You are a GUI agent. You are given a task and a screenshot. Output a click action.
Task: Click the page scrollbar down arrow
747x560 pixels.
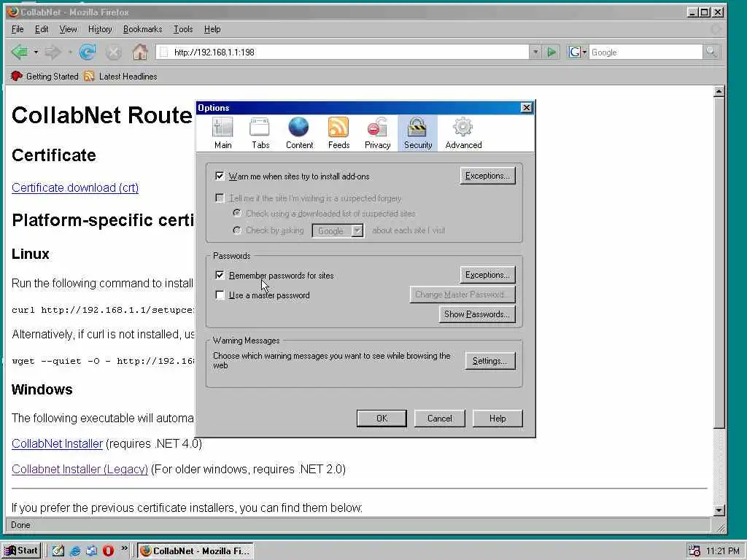(x=719, y=510)
